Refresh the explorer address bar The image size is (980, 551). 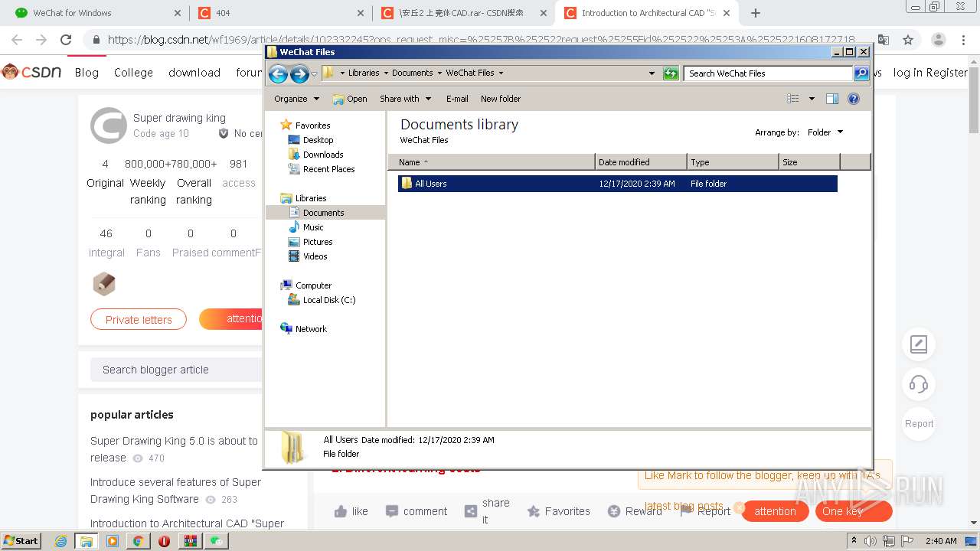click(671, 73)
